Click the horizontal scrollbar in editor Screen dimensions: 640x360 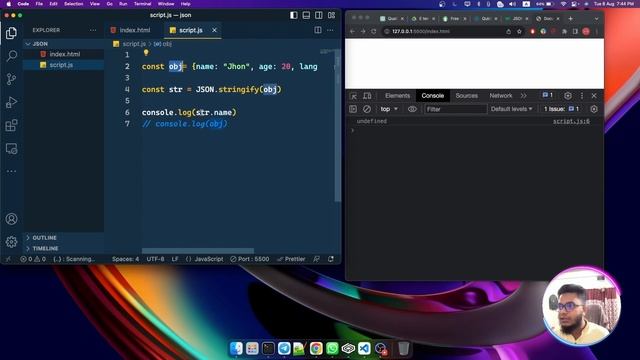(x=198, y=251)
